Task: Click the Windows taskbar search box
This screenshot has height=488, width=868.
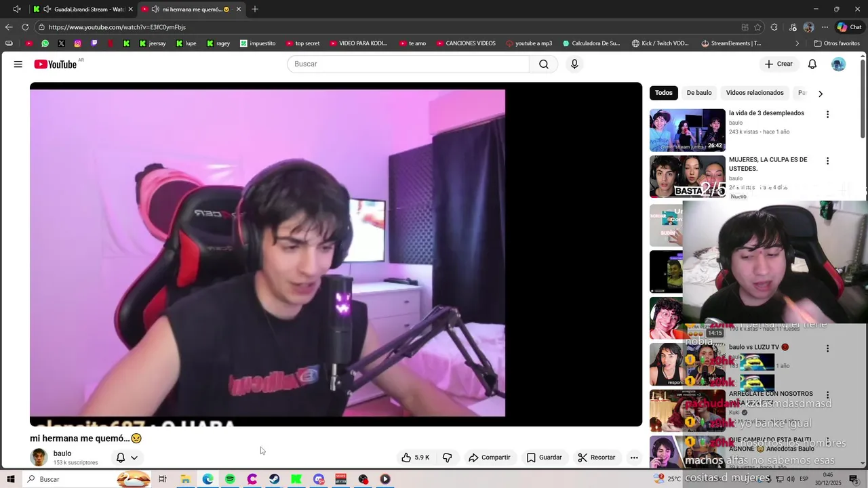Action: [87, 479]
